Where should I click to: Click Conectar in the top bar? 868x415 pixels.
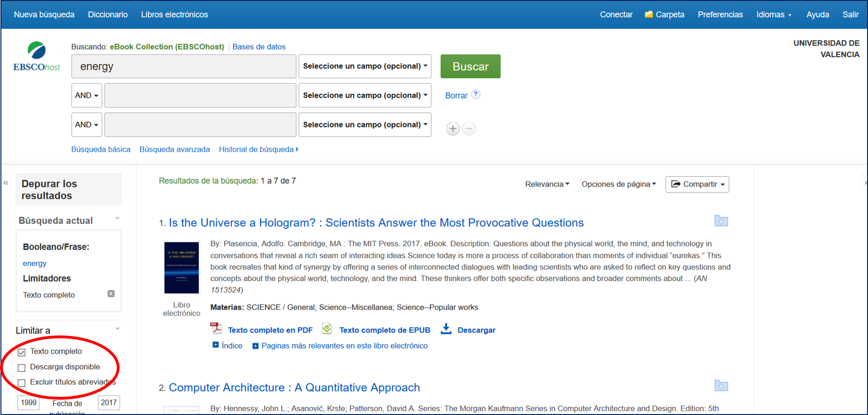616,14
